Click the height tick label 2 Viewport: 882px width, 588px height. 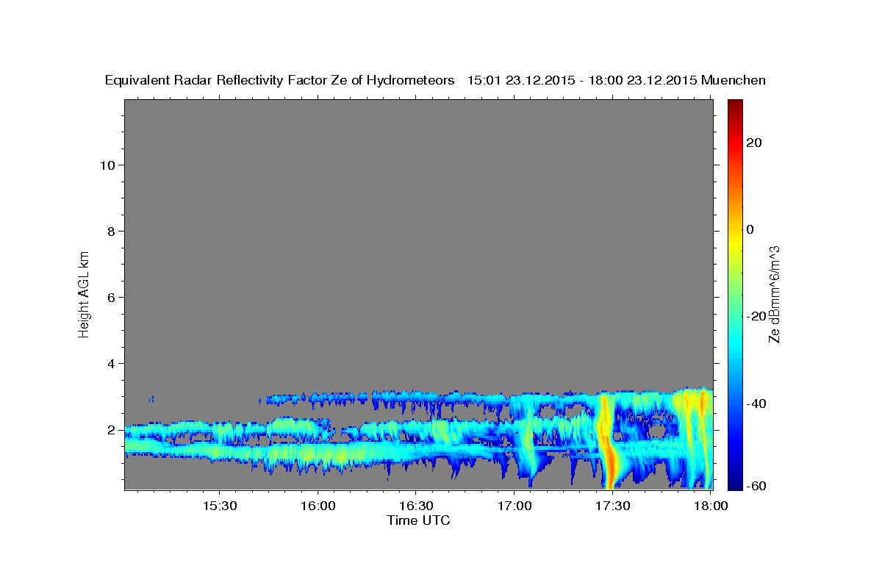[112, 430]
